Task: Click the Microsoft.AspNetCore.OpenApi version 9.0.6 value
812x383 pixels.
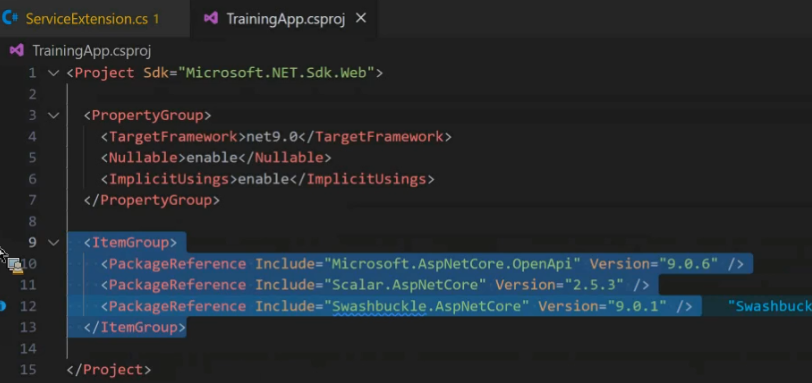Action: click(688, 264)
